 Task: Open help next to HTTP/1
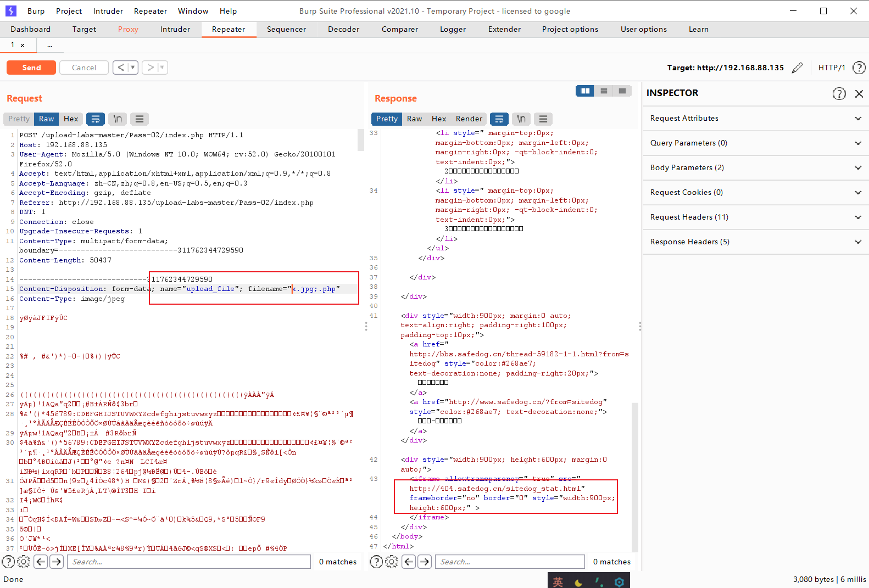point(859,68)
